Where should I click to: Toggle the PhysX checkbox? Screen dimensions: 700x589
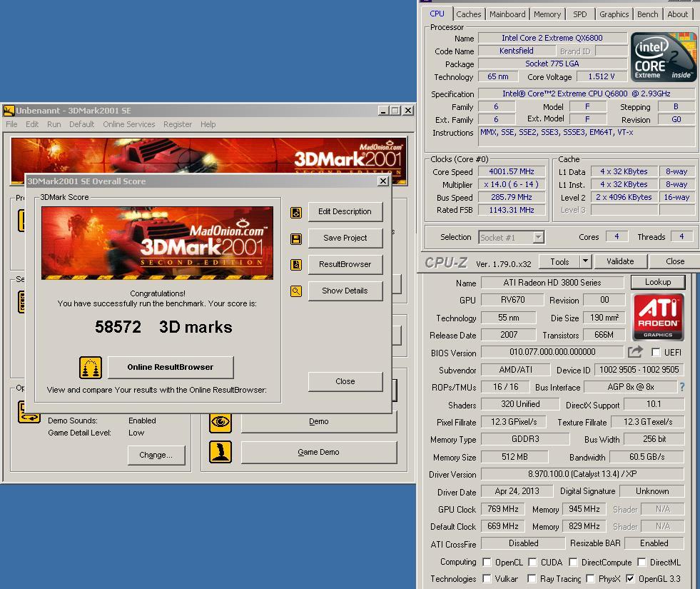coord(590,579)
